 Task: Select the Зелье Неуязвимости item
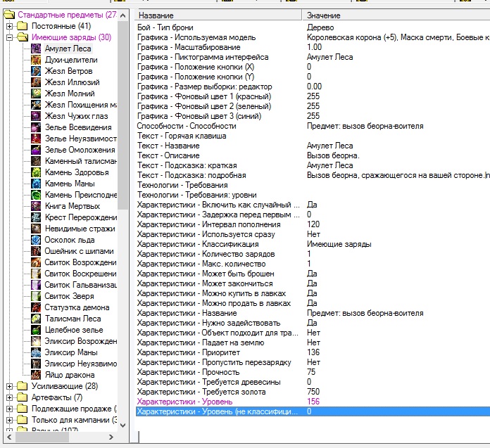pyautogui.click(x=81, y=139)
